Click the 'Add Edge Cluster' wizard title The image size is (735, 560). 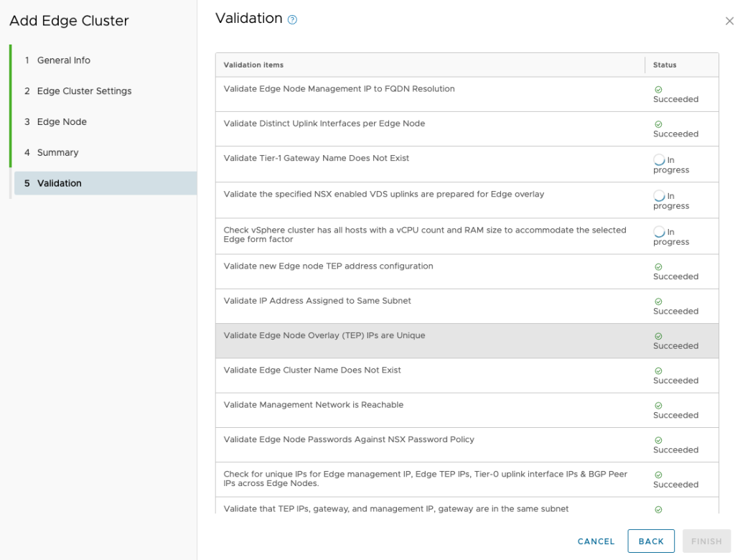point(69,21)
